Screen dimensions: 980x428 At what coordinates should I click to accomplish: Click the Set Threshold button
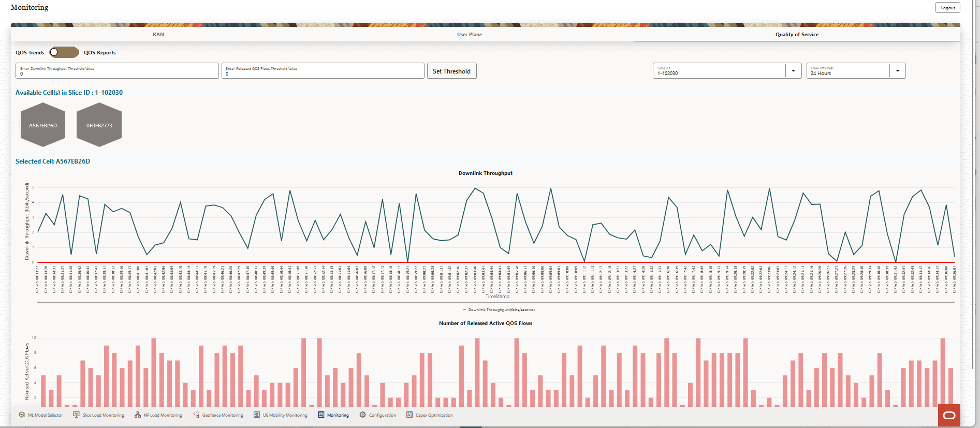(451, 71)
